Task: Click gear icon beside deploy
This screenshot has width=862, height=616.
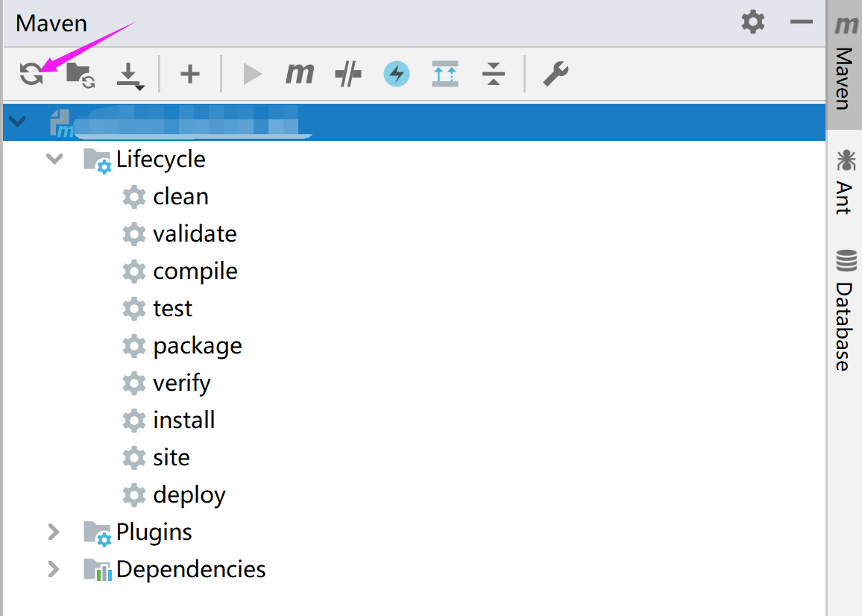Action: coord(134,495)
